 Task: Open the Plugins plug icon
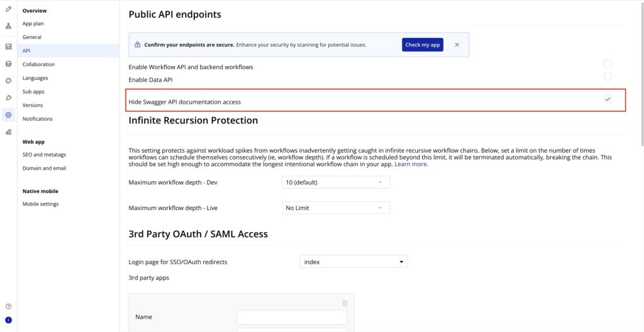[8, 98]
